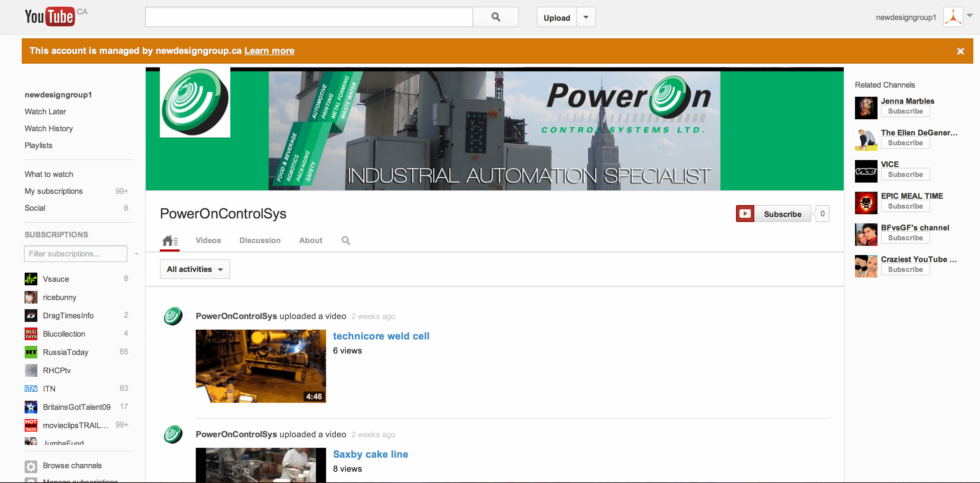The width and height of the screenshot is (980, 483).
Task: Click the Filter subscriptions input
Action: pyautogui.click(x=75, y=254)
